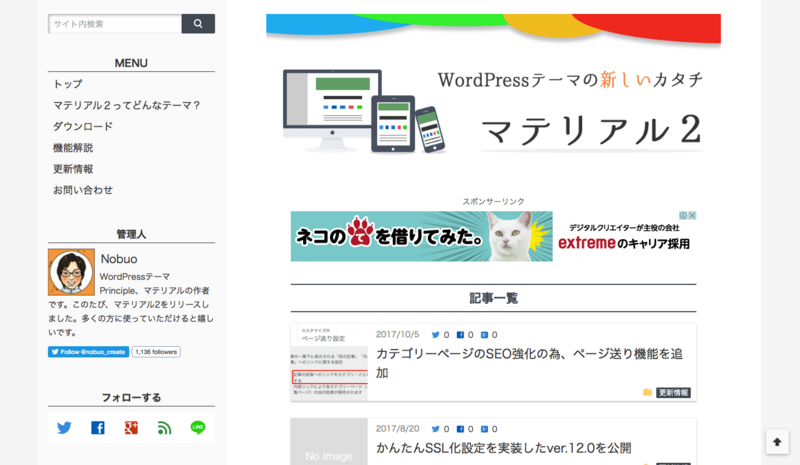Go to the ダウンロード menu page

pyautogui.click(x=83, y=127)
